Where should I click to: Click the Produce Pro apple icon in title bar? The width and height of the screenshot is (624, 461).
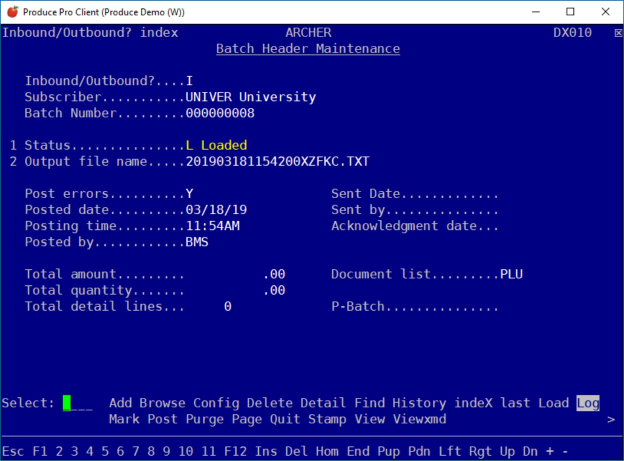click(x=13, y=12)
